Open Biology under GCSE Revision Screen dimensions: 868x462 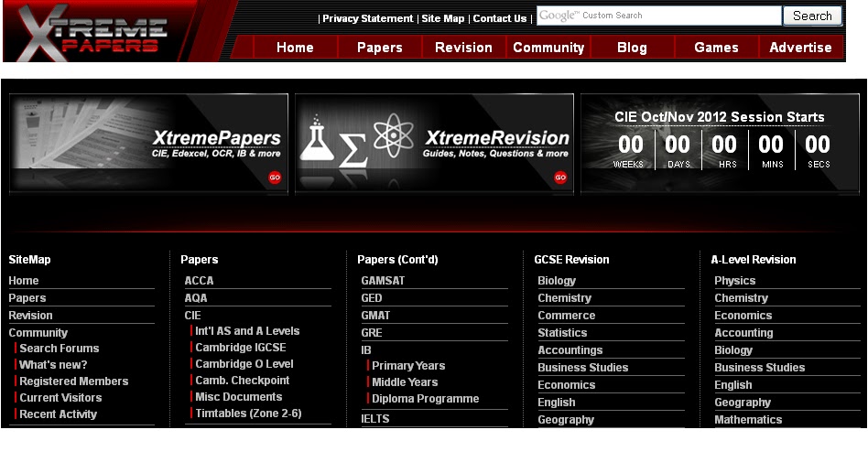point(557,281)
